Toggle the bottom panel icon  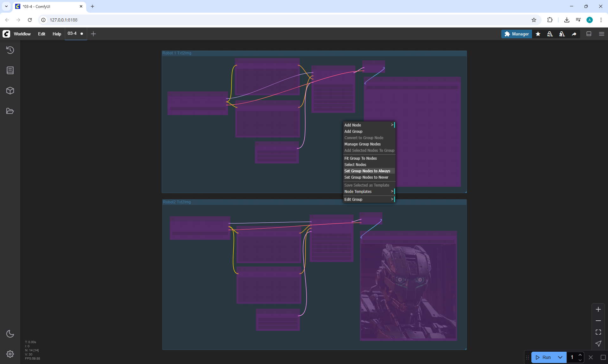(x=589, y=34)
